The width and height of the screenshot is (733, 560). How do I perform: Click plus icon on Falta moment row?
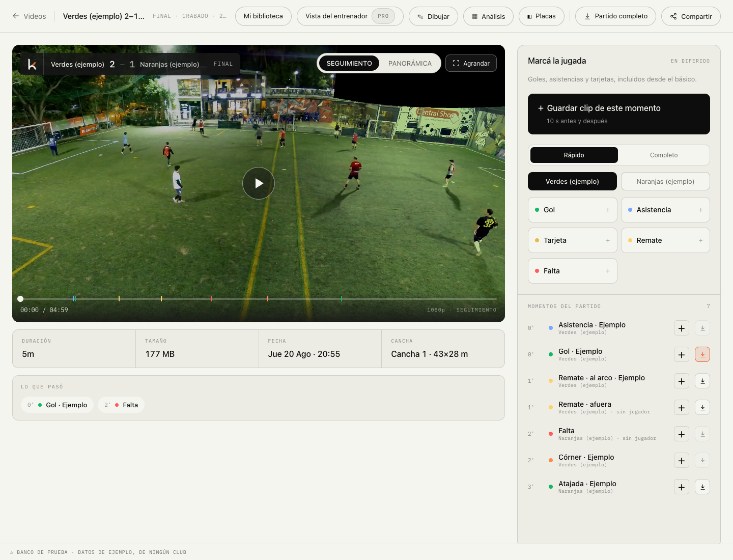click(x=682, y=434)
